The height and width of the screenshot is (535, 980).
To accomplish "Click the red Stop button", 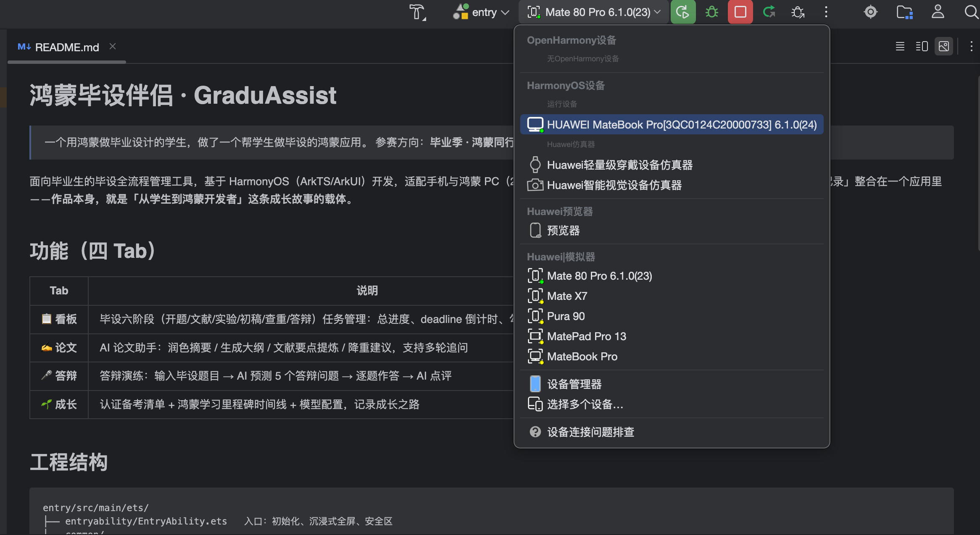I will (740, 12).
